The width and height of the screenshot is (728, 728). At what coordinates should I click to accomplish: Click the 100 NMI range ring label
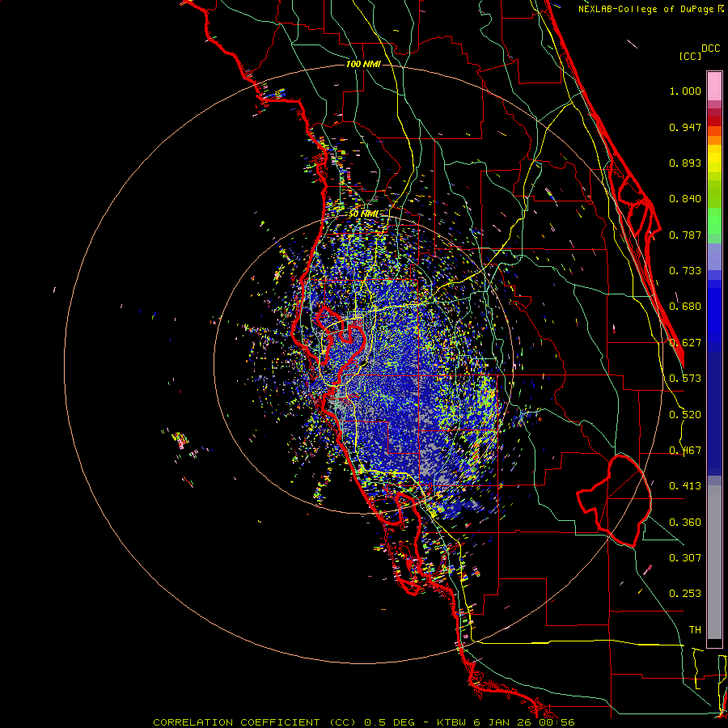[x=363, y=64]
